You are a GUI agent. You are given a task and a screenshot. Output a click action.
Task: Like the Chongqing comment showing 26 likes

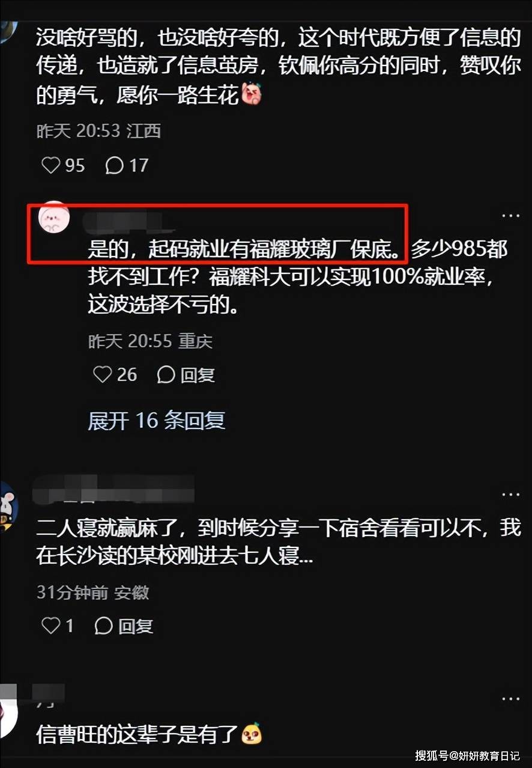tap(103, 375)
